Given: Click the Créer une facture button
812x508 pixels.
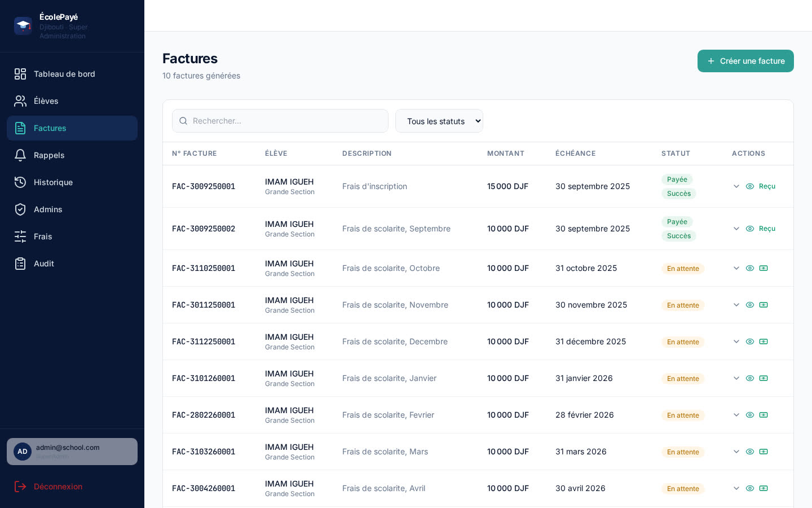Looking at the screenshot, I should coord(745,61).
